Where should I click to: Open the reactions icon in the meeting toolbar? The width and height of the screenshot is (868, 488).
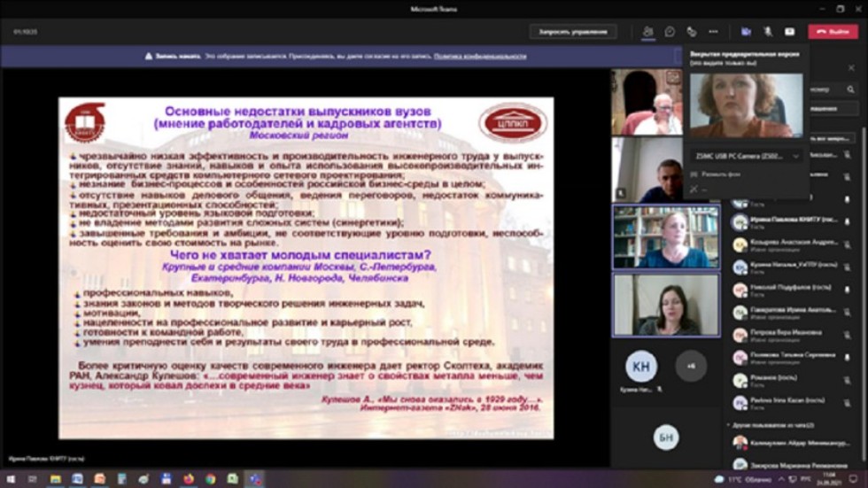pyautogui.click(x=692, y=32)
